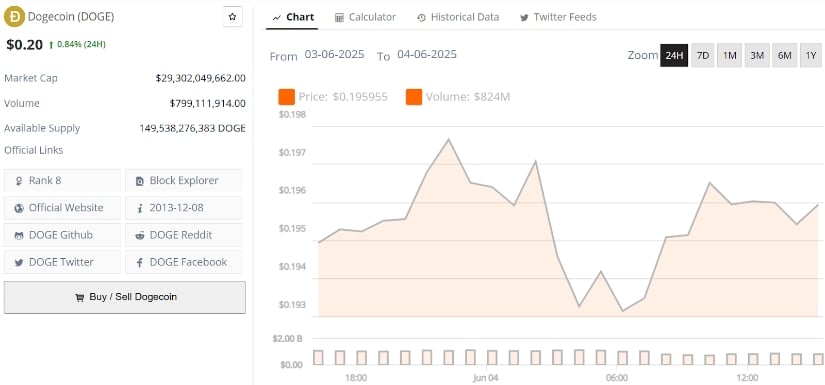Click the DOGE Twitter bird icon
The image size is (825, 385).
click(x=19, y=262)
